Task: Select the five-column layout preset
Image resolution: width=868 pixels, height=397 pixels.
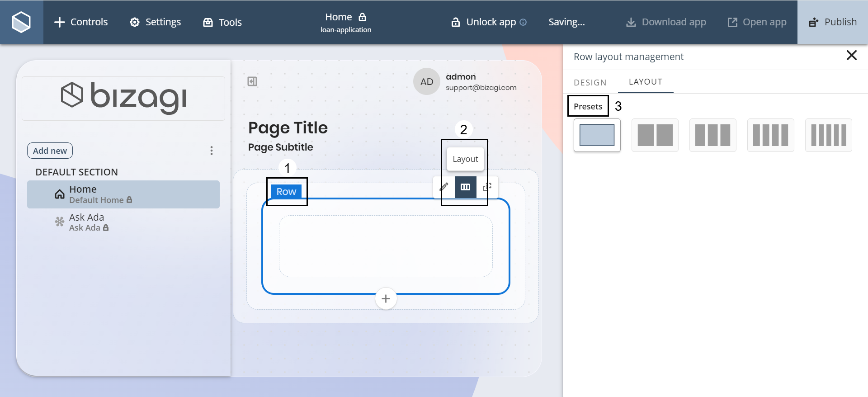Action: [x=829, y=135]
